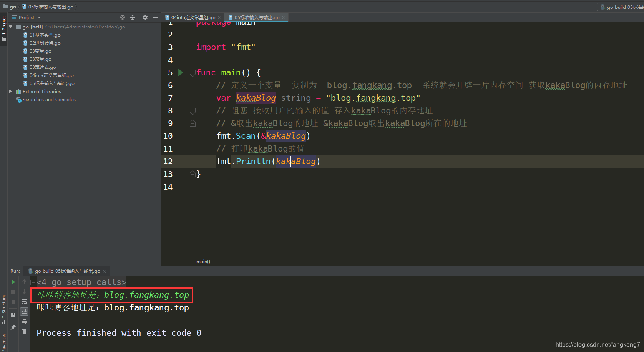
Task: Click the Restore Layout icon in Run panel
Action: (x=13, y=314)
